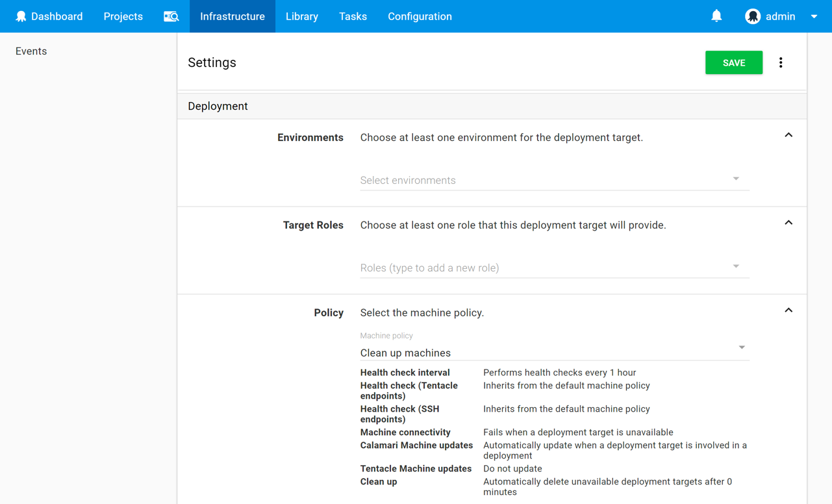The image size is (832, 504).
Task: Open the project search icon
Action: point(171,16)
